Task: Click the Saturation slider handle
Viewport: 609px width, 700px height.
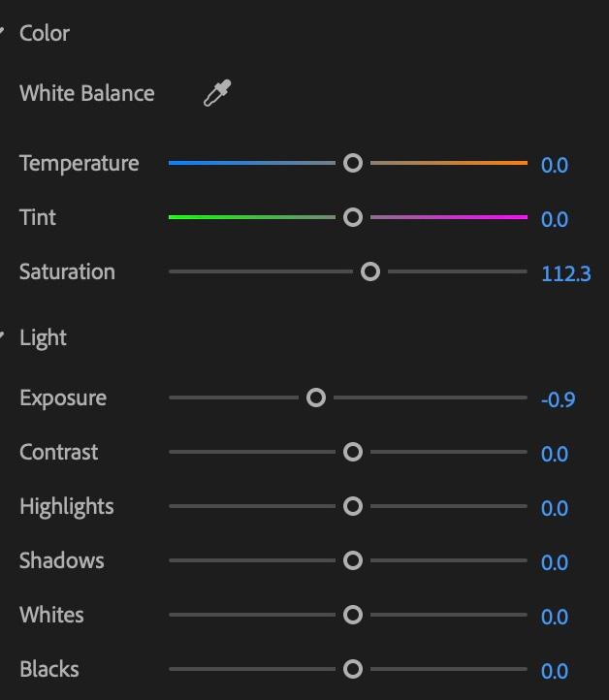Action: pos(369,271)
